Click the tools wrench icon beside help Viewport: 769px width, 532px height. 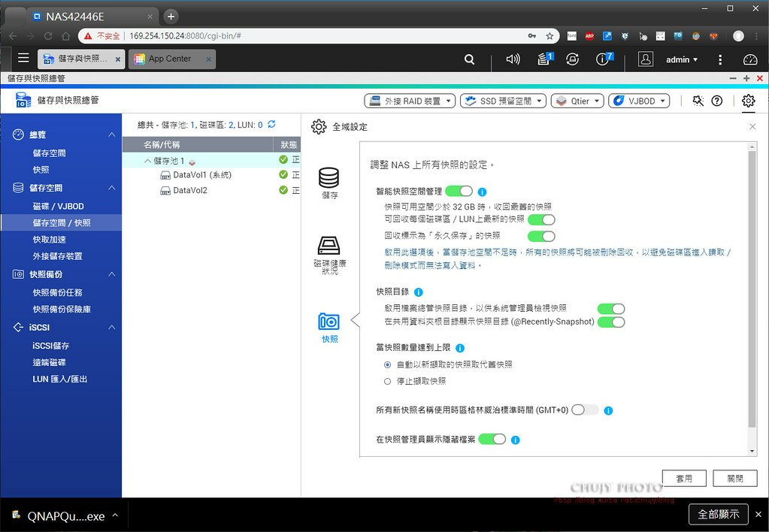click(x=698, y=101)
